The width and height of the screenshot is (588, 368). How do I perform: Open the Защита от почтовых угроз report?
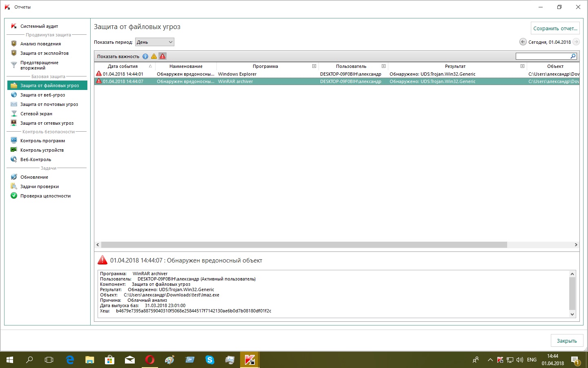[x=49, y=104]
